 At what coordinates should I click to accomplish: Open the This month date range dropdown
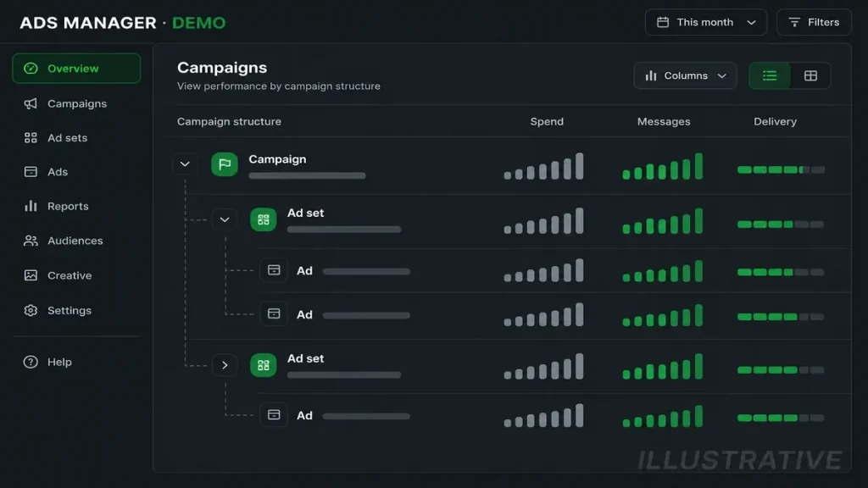706,22
